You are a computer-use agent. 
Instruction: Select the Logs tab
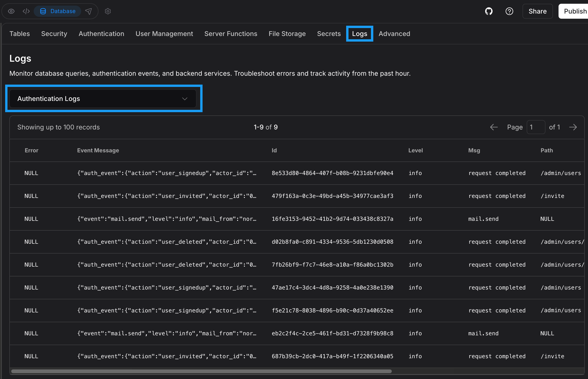[359, 34]
